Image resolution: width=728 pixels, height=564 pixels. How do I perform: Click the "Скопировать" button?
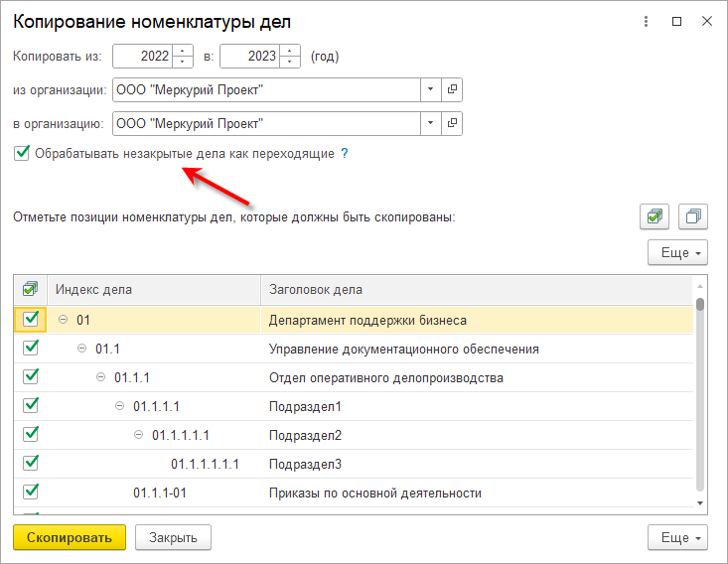(x=70, y=537)
